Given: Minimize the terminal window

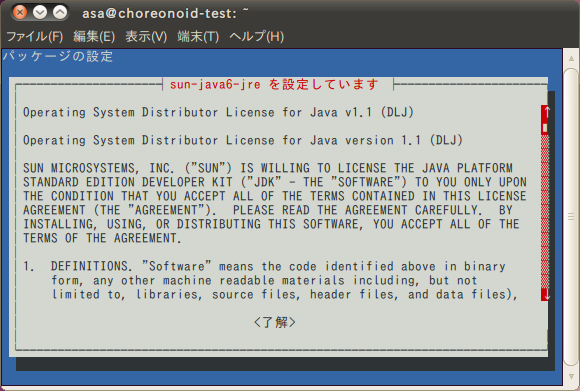Looking at the screenshot, I should coord(40,13).
